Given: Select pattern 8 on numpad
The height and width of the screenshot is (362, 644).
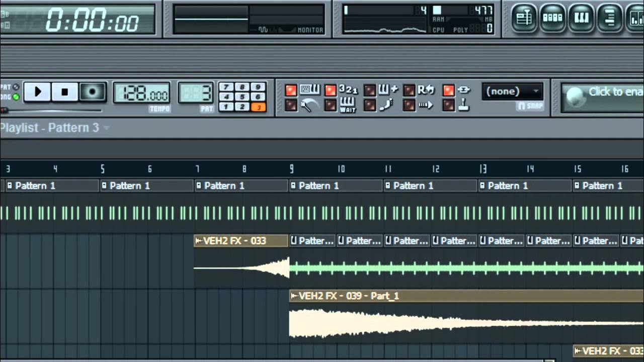Looking at the screenshot, I should 242,86.
